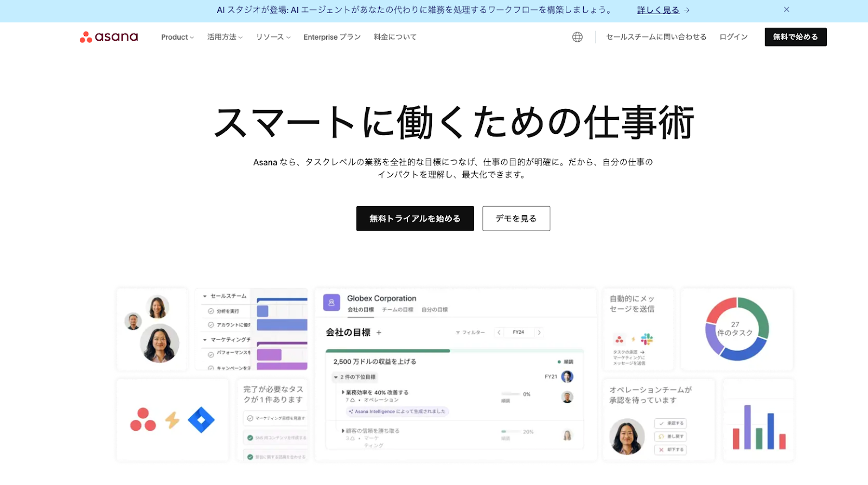
Task: Click the avatar on the 顧客の信頼を勝ち取る row
Action: pos(567,435)
